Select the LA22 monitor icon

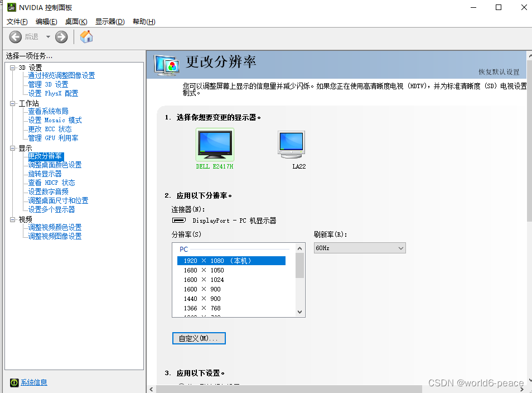[x=291, y=145]
